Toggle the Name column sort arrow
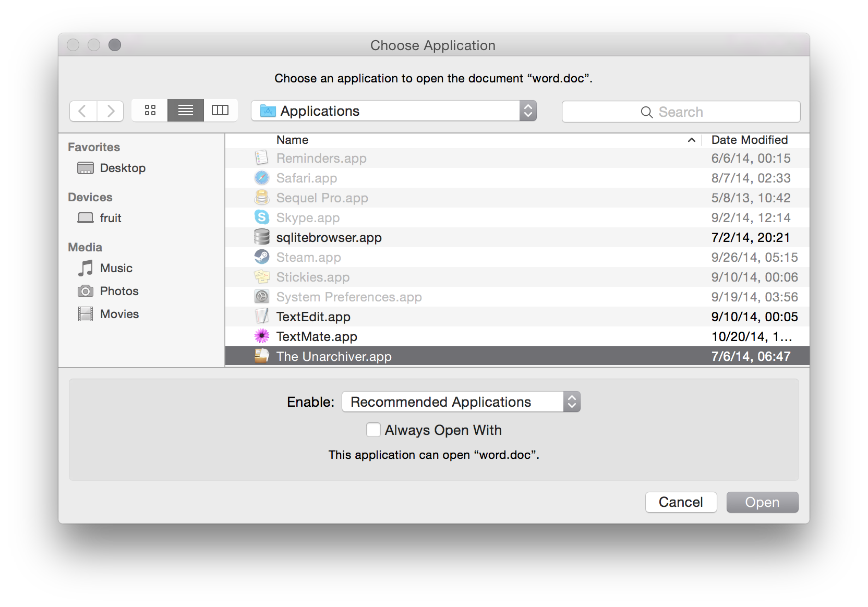The height and width of the screenshot is (607, 868). tap(692, 140)
